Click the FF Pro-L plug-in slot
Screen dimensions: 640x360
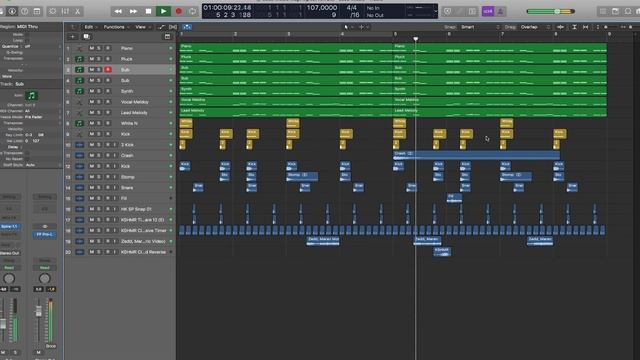(44, 235)
